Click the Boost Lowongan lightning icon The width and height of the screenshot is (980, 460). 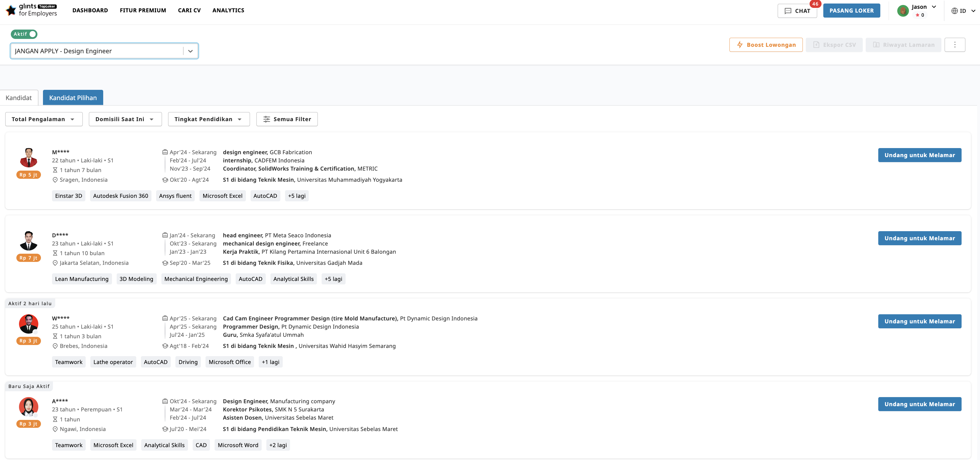coord(740,44)
